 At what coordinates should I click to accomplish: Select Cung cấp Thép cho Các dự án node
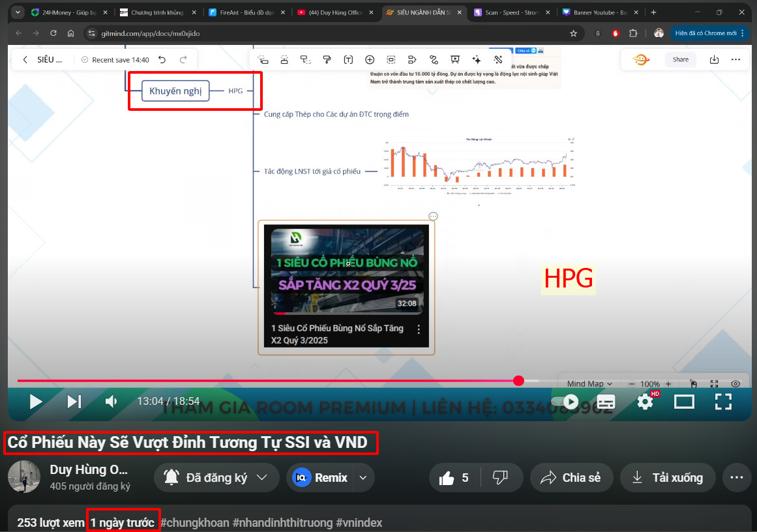(x=336, y=114)
